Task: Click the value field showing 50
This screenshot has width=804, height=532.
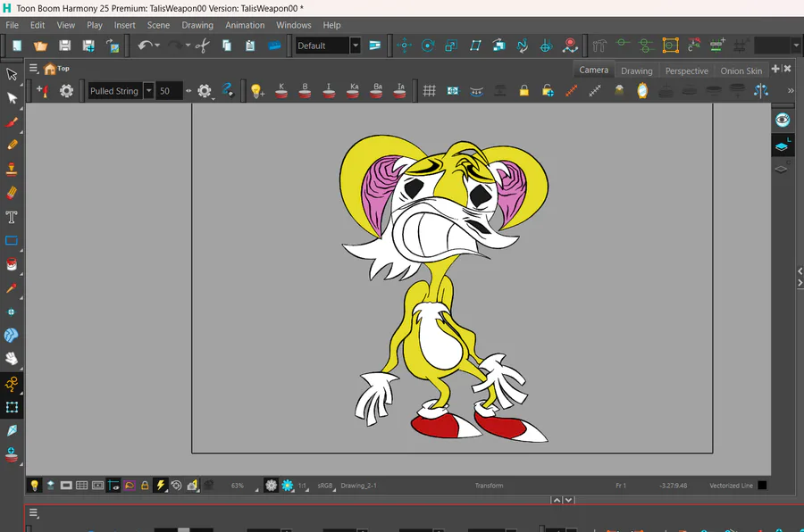Action: pyautogui.click(x=168, y=91)
